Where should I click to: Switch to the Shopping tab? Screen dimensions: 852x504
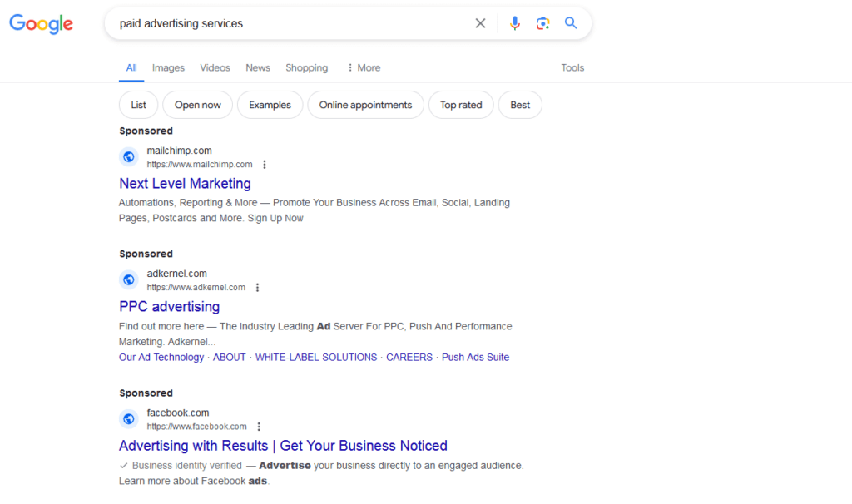(x=306, y=68)
